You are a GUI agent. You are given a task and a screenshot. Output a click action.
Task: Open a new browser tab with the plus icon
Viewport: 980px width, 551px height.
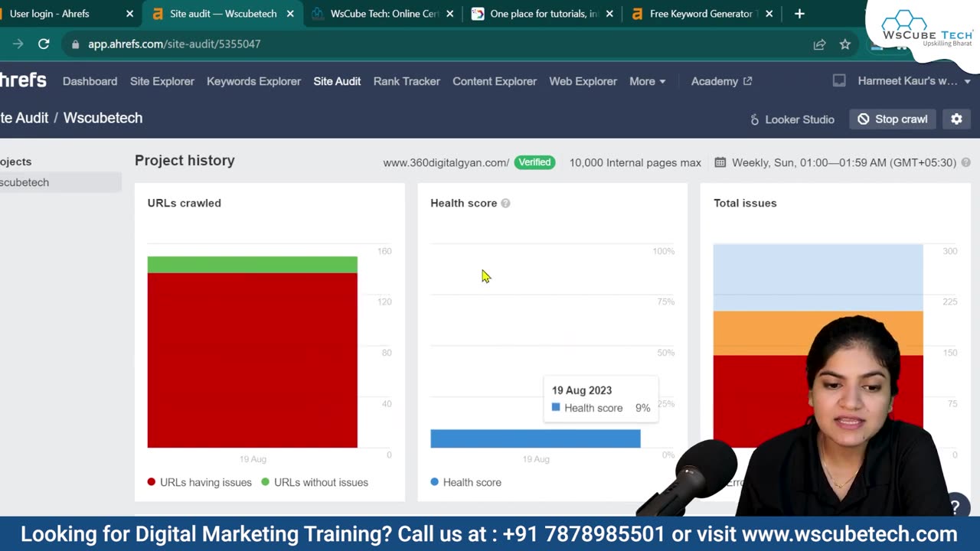799,14
